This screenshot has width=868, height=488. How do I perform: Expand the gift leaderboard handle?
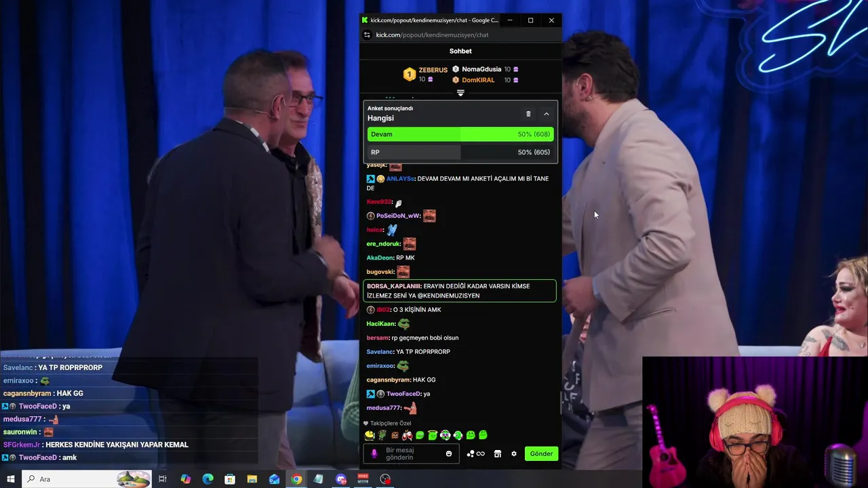460,93
